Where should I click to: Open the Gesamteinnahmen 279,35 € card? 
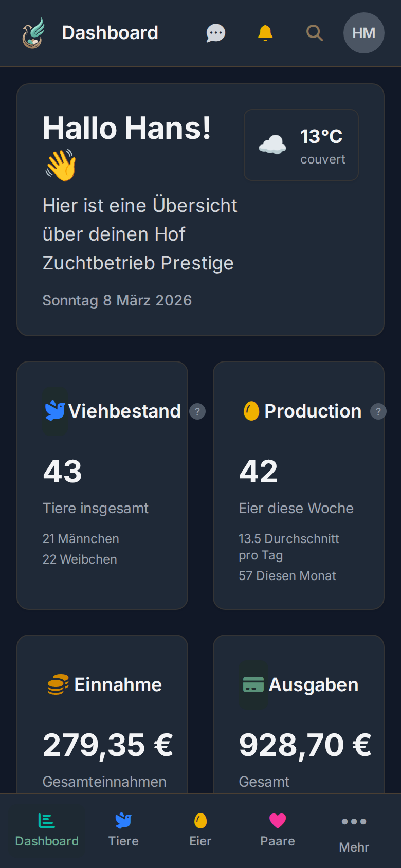click(102, 746)
